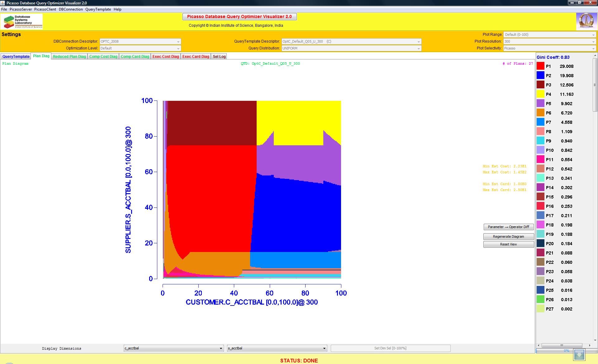Open the Plot Resolution dropdown
This screenshot has width=598, height=364.
coord(593,41)
